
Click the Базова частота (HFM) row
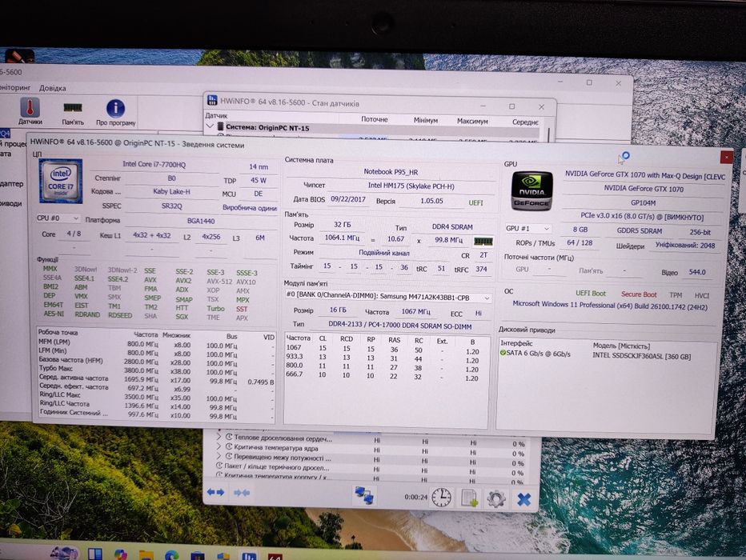coord(156,361)
